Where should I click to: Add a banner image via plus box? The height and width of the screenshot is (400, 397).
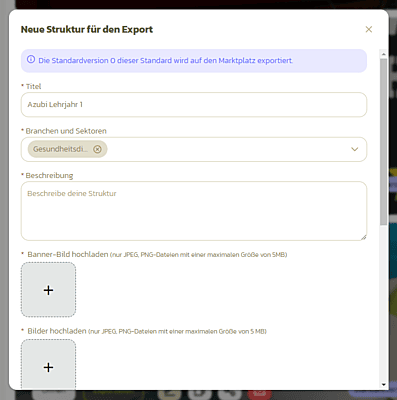pyautogui.click(x=48, y=290)
